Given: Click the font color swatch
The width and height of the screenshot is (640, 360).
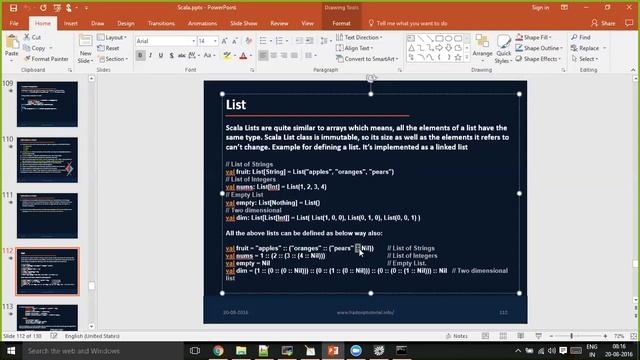Looking at the screenshot, I should [243, 56].
